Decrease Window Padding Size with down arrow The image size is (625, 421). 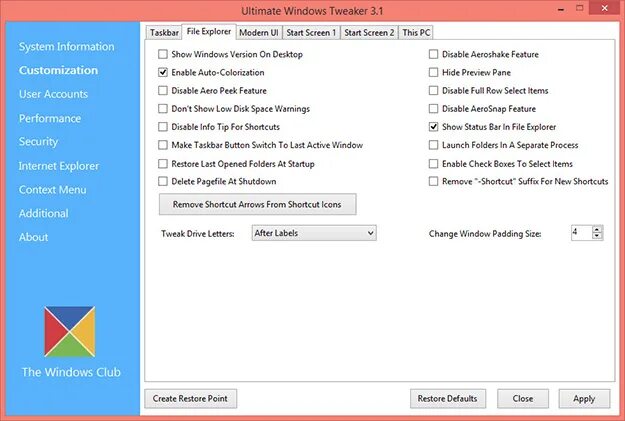(597, 236)
